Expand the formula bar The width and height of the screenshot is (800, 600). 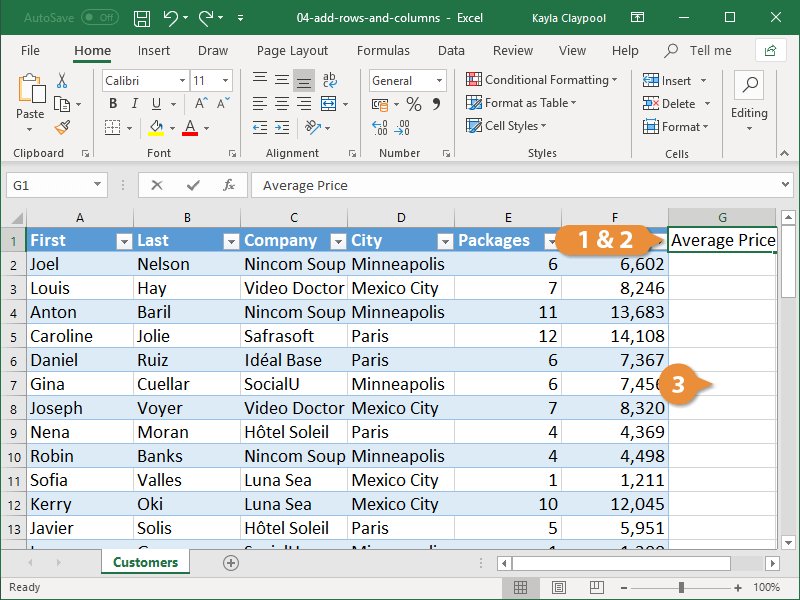click(x=785, y=185)
